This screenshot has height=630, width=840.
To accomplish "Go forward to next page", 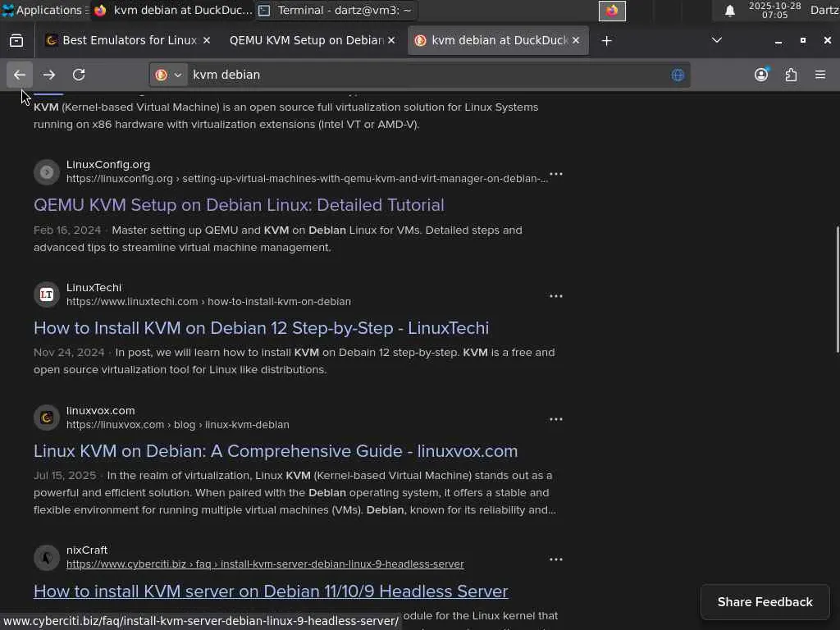I will (49, 75).
